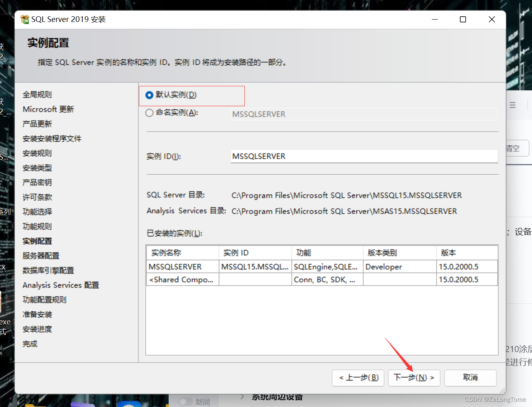Maximize the SQL Server 2019 setup window

click(x=463, y=19)
